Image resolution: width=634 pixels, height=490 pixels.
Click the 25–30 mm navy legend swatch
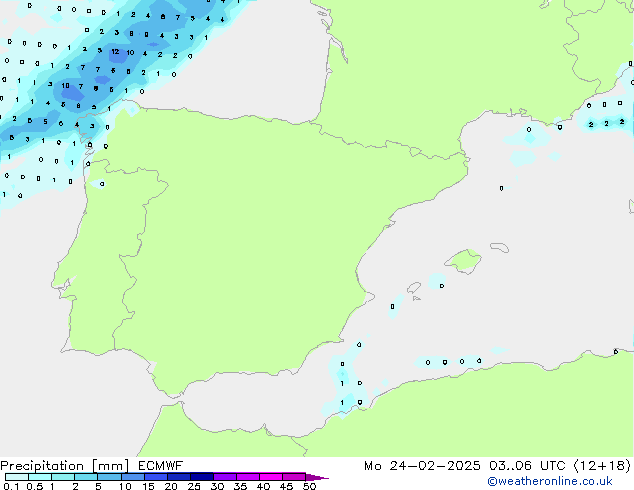coord(201,477)
